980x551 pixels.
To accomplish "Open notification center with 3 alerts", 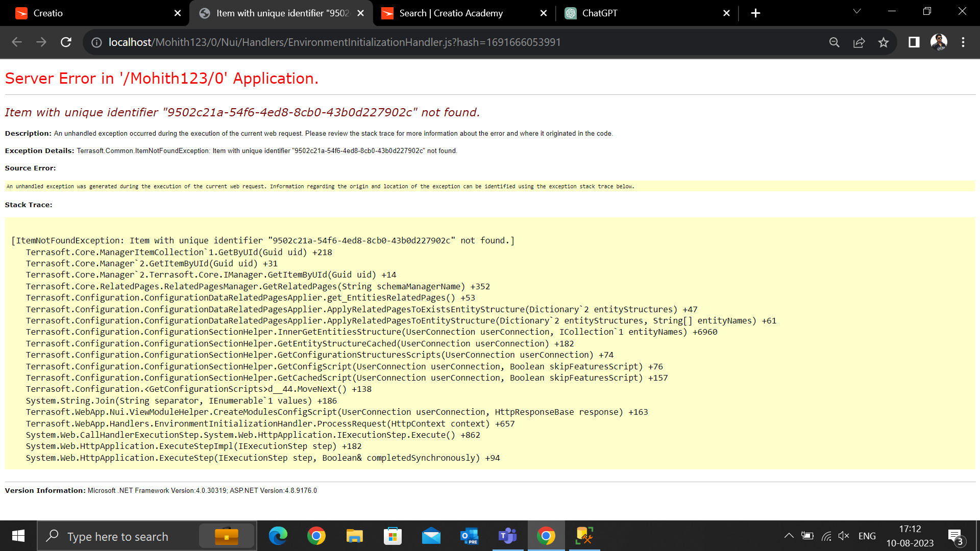I will point(956,536).
